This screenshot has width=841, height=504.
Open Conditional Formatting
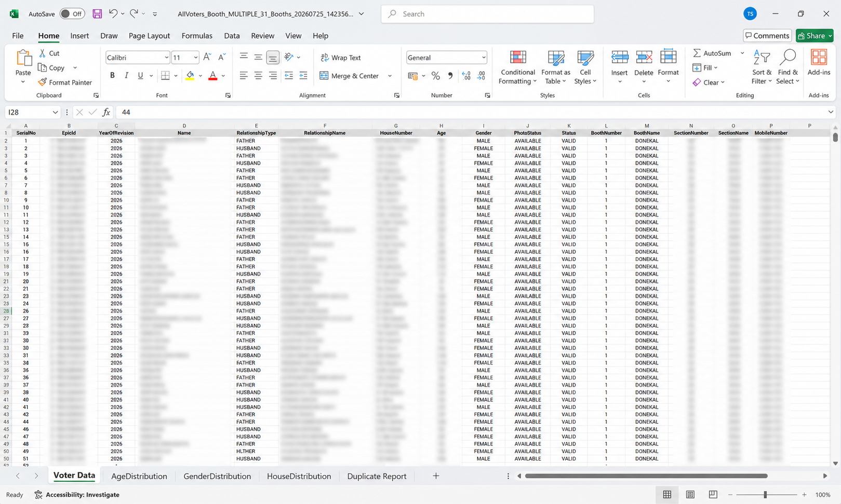pyautogui.click(x=517, y=67)
